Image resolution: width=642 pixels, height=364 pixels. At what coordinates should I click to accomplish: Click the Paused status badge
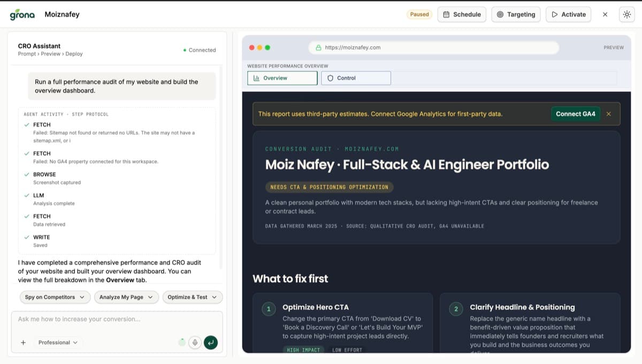pos(419,14)
